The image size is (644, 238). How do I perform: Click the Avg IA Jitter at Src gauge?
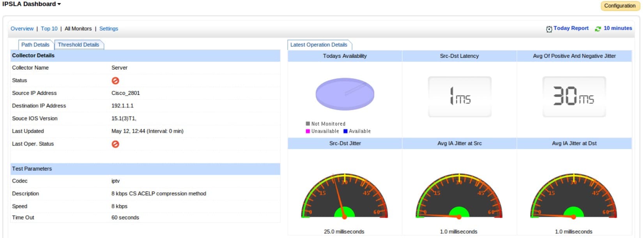coord(459,196)
